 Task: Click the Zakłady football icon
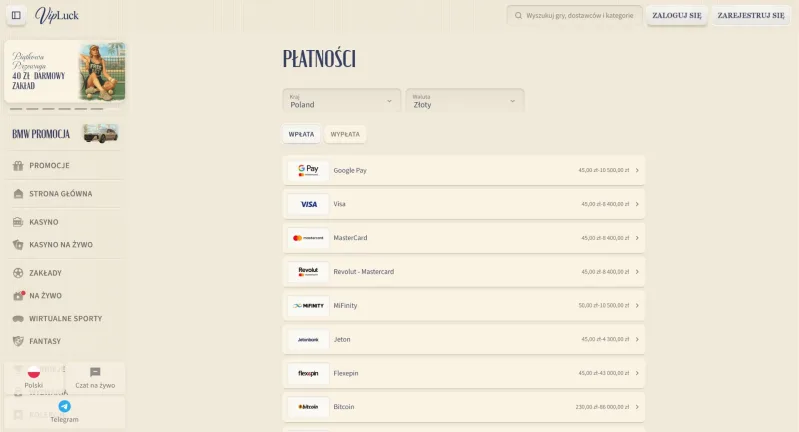(x=18, y=273)
